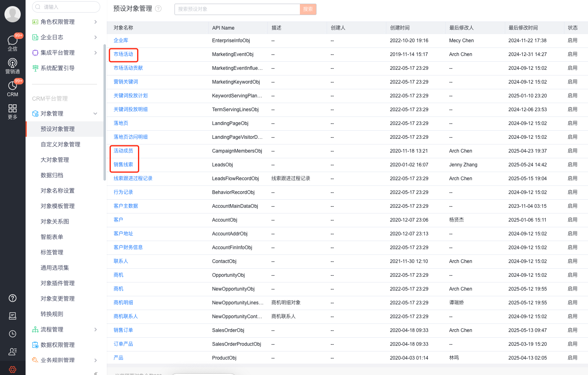Open the 线索跟进过程记录 link
Image resolution: width=588 pixels, height=375 pixels.
[133, 179]
